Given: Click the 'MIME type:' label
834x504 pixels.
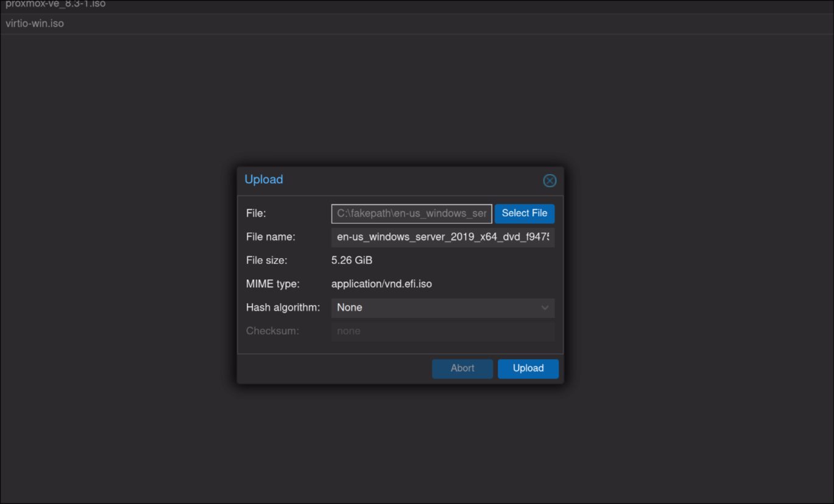Looking at the screenshot, I should 272,284.
